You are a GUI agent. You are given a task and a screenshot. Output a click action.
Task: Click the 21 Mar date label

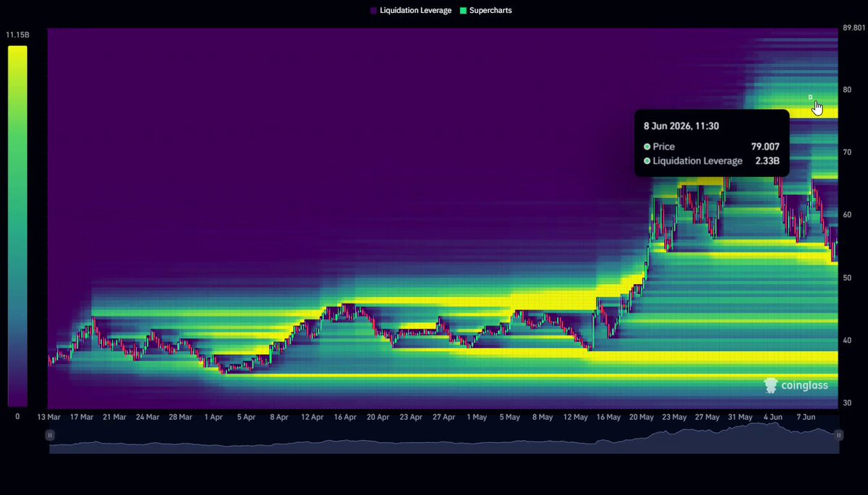115,417
